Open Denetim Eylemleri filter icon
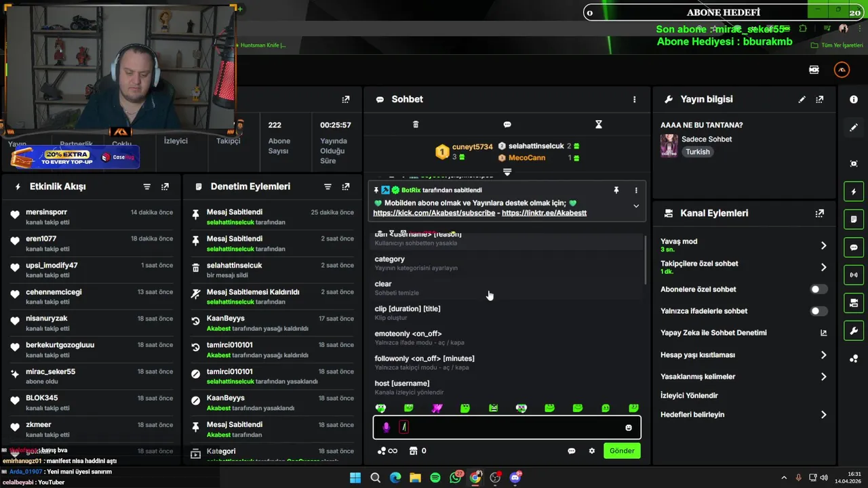 point(328,186)
